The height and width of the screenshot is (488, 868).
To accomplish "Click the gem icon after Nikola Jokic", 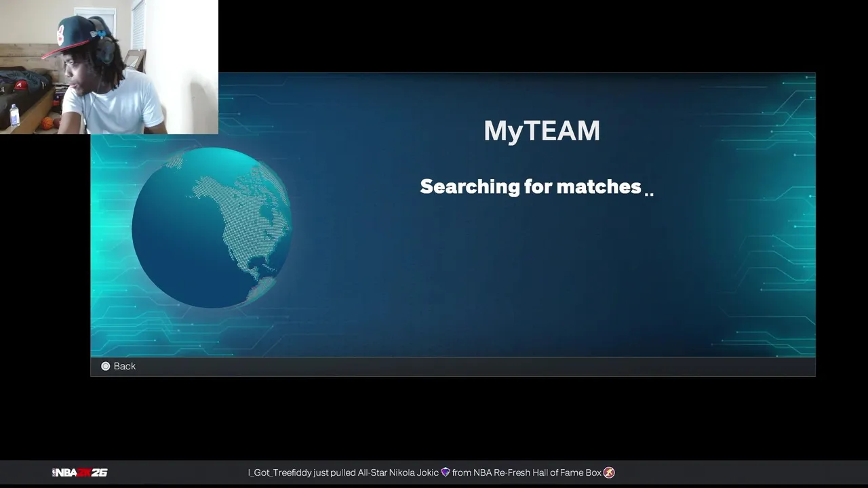I will (x=446, y=472).
